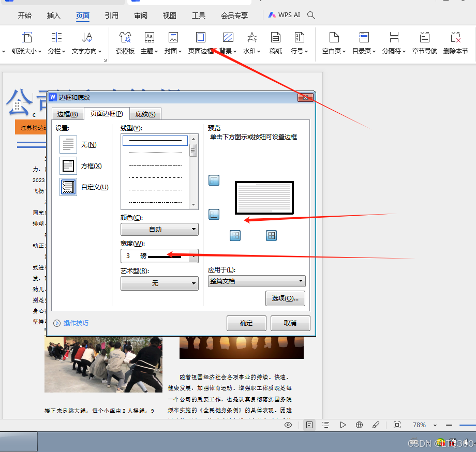Expand the page setup dialog launcher
This screenshot has height=452, width=476.
click(106, 60)
